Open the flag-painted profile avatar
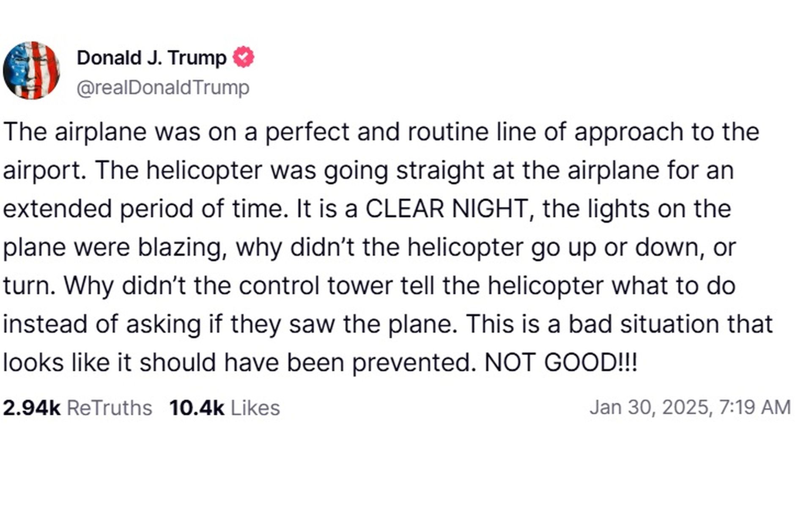 point(31,70)
